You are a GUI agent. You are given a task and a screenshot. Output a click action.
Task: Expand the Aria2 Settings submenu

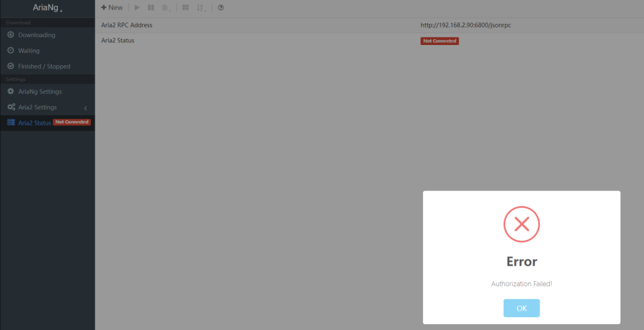tap(47, 107)
